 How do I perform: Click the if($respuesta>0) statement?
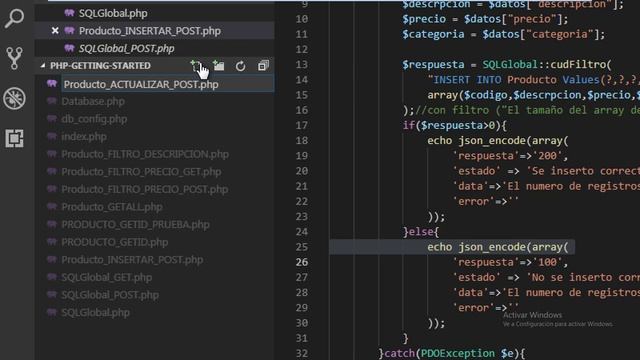(455, 125)
